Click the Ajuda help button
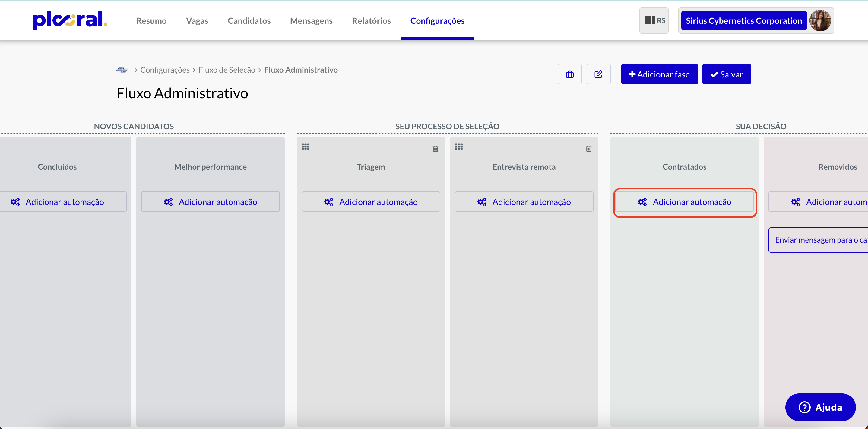 click(x=820, y=407)
